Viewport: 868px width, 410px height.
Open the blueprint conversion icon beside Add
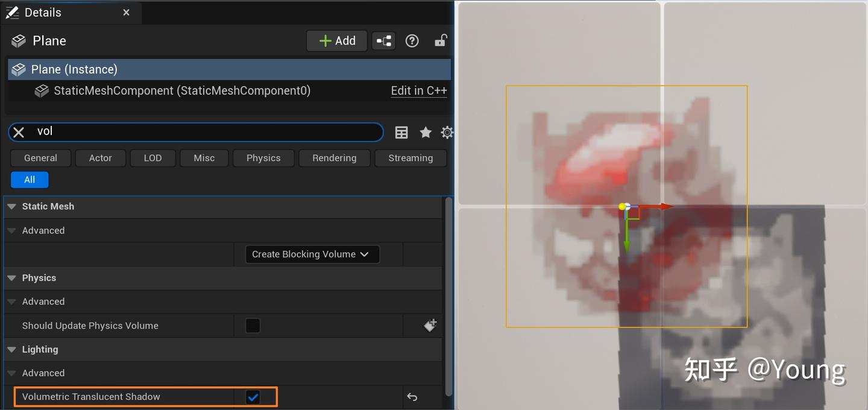pyautogui.click(x=384, y=40)
